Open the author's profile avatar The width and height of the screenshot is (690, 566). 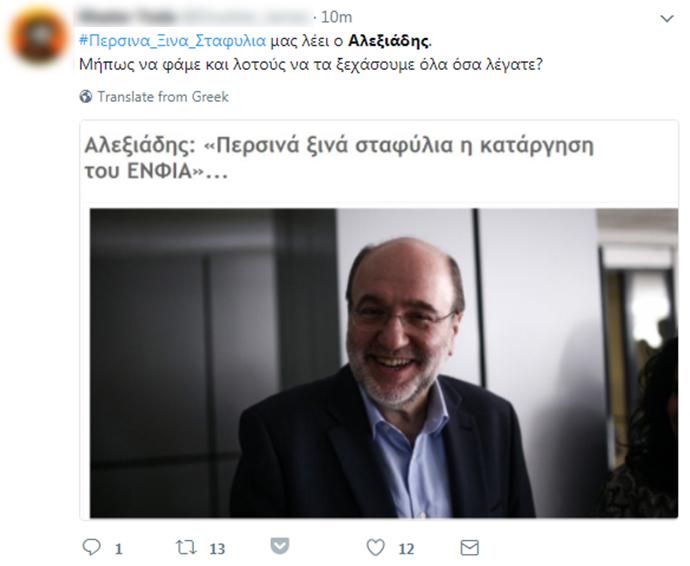(x=39, y=35)
